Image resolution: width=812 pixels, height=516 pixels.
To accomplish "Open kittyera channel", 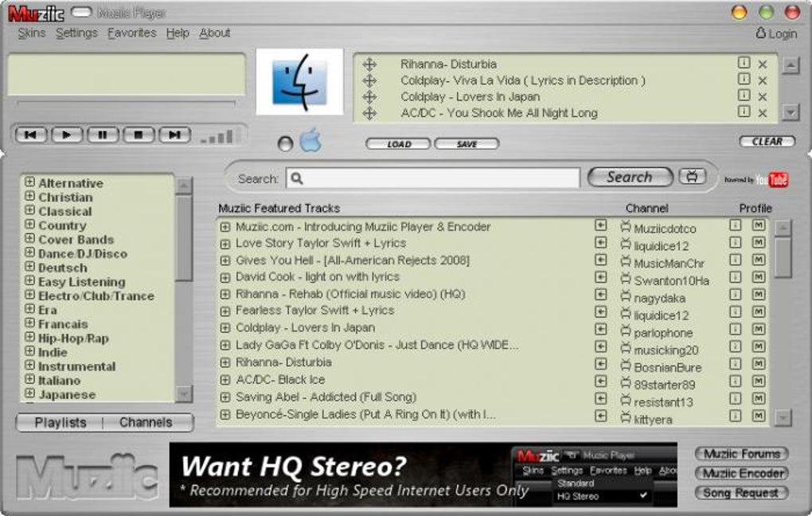I will click(x=646, y=420).
